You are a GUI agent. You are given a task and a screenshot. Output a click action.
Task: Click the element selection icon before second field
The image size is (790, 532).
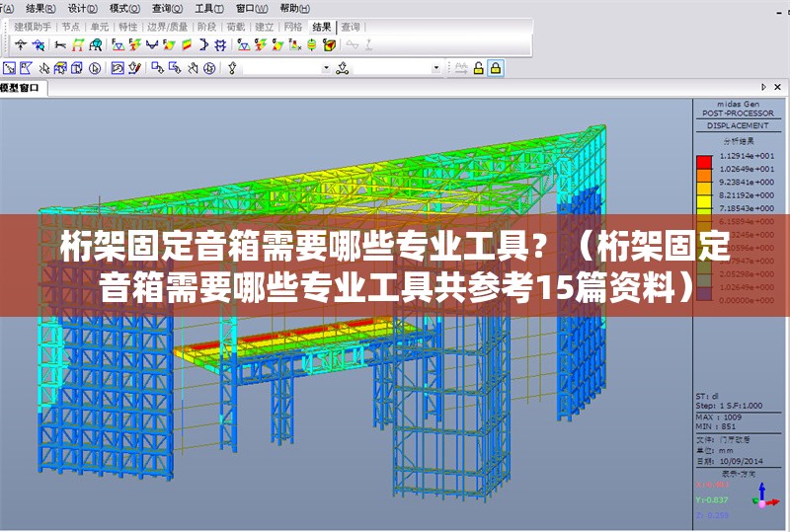point(343,68)
